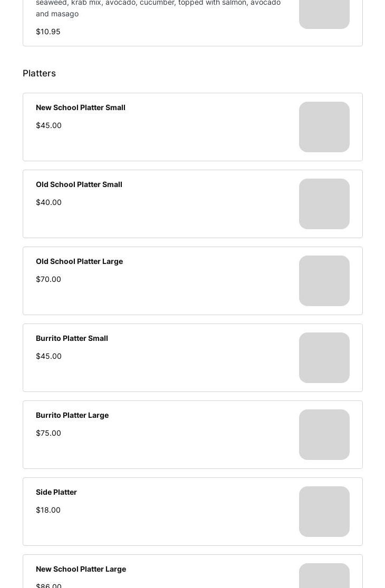
Task: Open New School Platter Small item
Action: point(81,107)
